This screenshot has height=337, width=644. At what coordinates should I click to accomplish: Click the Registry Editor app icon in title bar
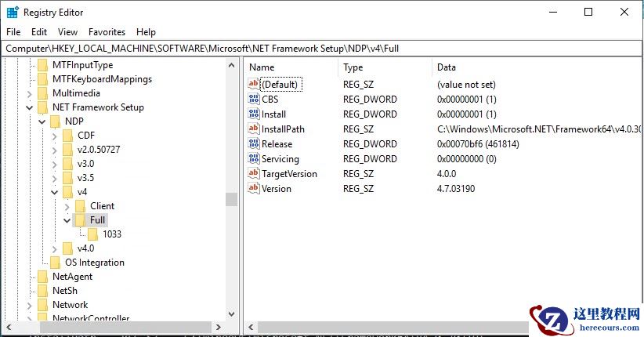(13, 12)
